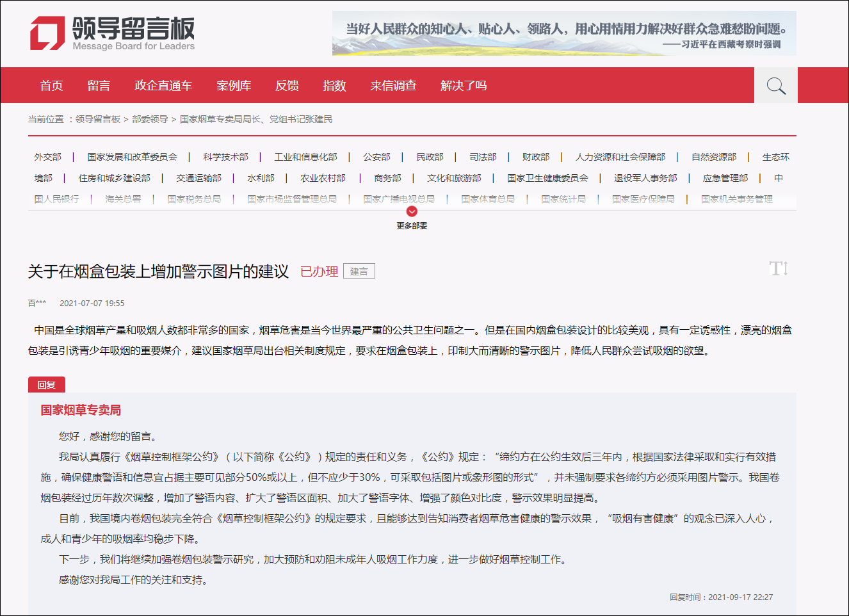Select 解决了吗 in the red navigation bar
This screenshot has width=849, height=616.
(462, 85)
